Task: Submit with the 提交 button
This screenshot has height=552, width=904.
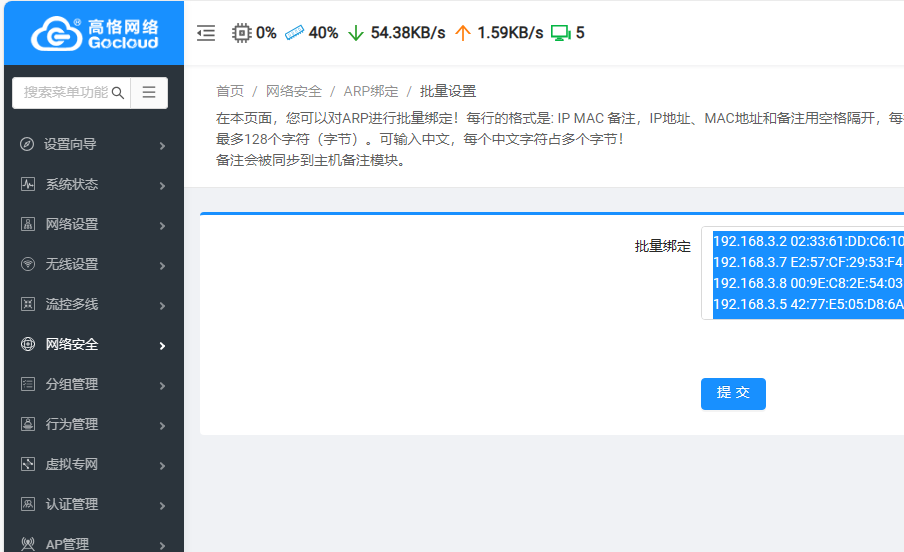Action: pyautogui.click(x=733, y=394)
